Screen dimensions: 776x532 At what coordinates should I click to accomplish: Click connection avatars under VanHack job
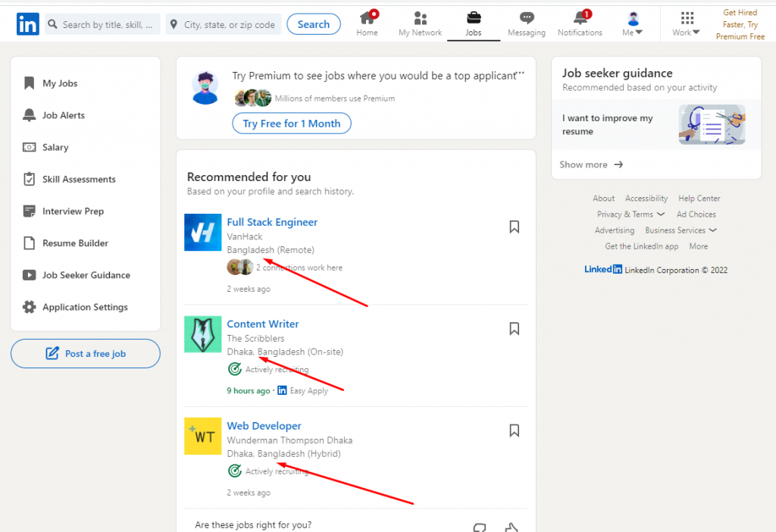240,268
